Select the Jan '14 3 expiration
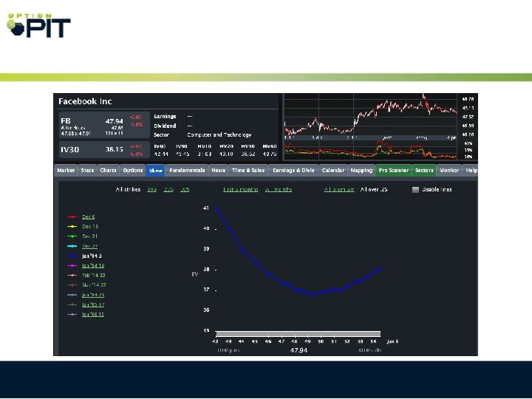 click(x=92, y=256)
